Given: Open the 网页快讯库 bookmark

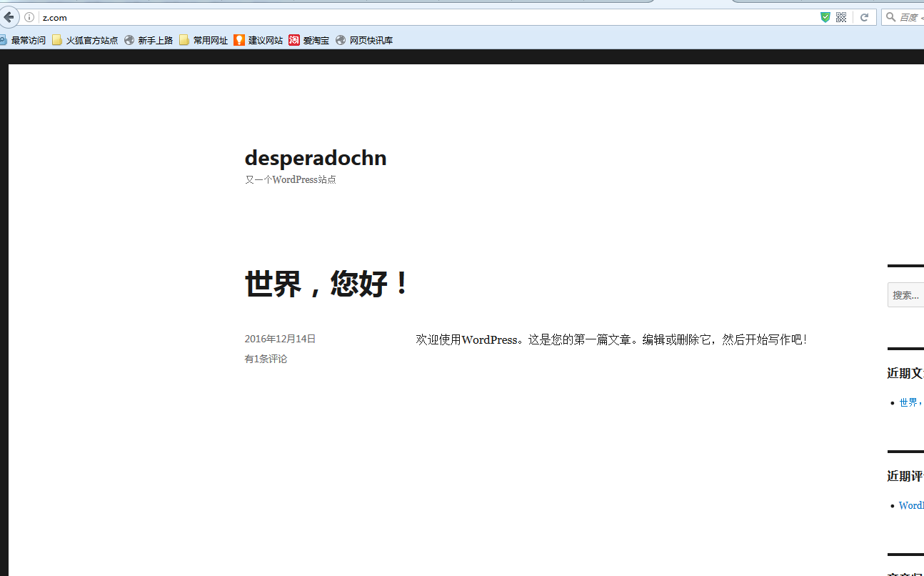Looking at the screenshot, I should pyautogui.click(x=364, y=41).
